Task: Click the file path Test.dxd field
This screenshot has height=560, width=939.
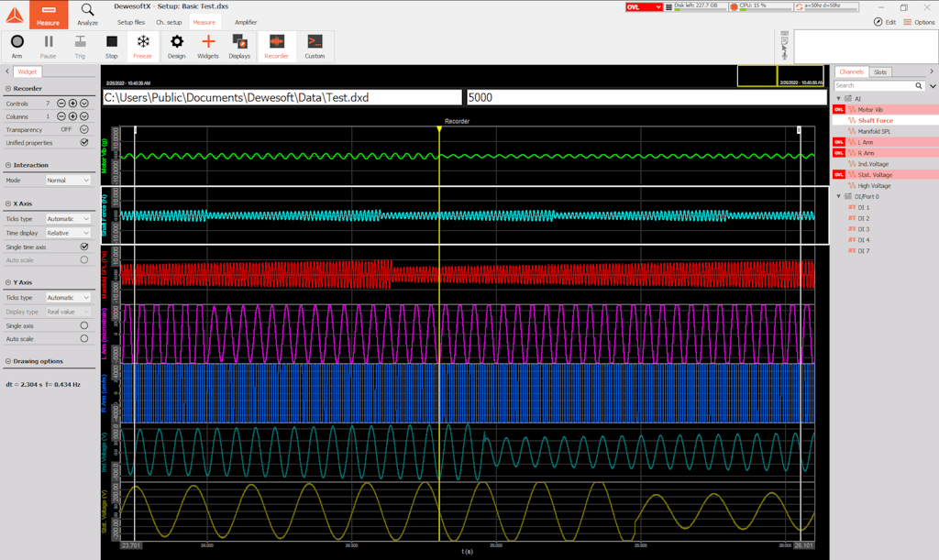Action: [x=282, y=97]
